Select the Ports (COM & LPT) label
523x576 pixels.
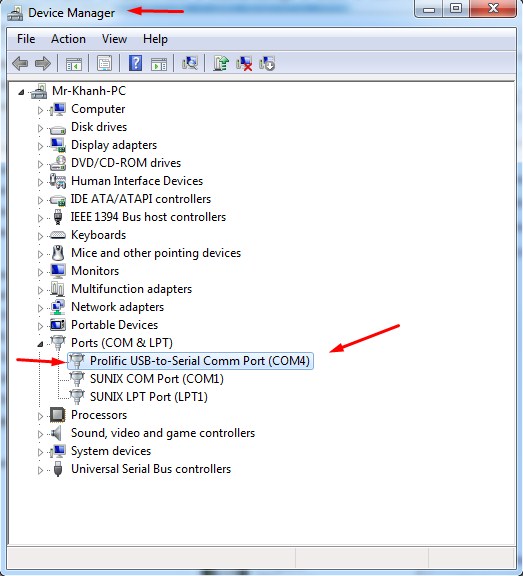point(122,343)
